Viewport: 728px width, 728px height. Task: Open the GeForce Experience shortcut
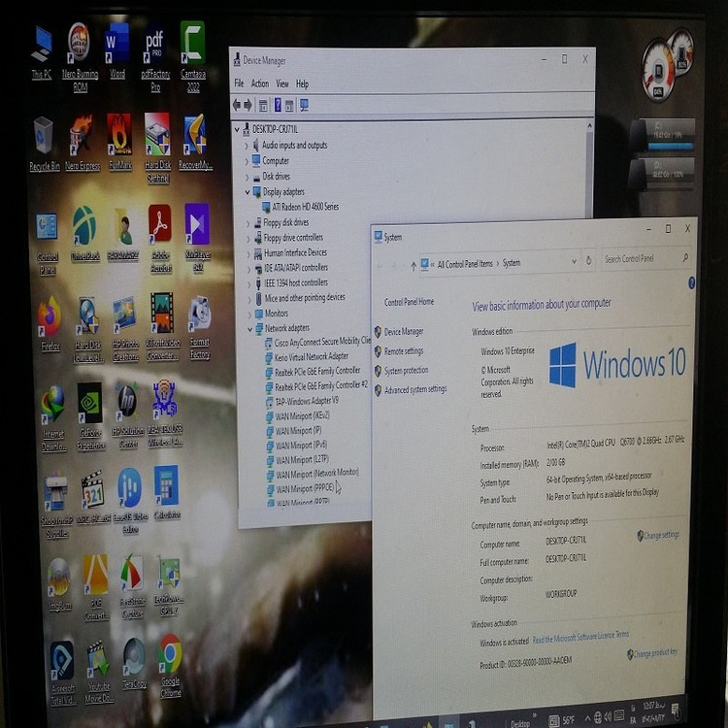90,407
